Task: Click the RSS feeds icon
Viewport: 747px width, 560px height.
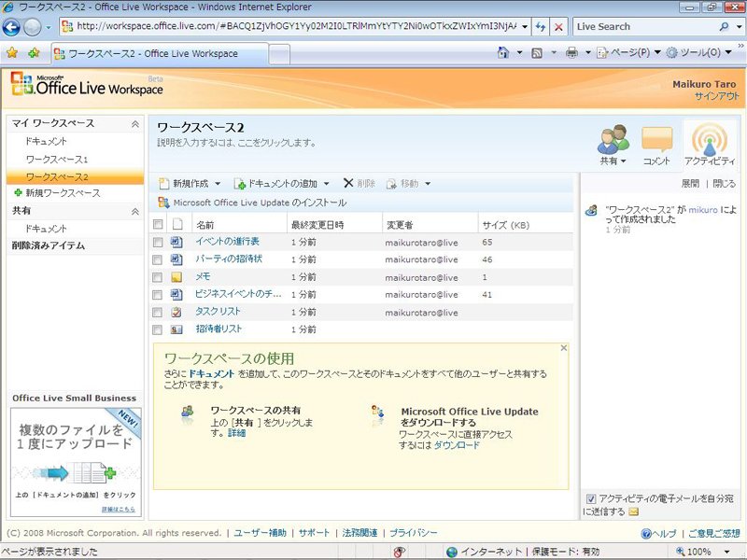Action: pos(537,53)
